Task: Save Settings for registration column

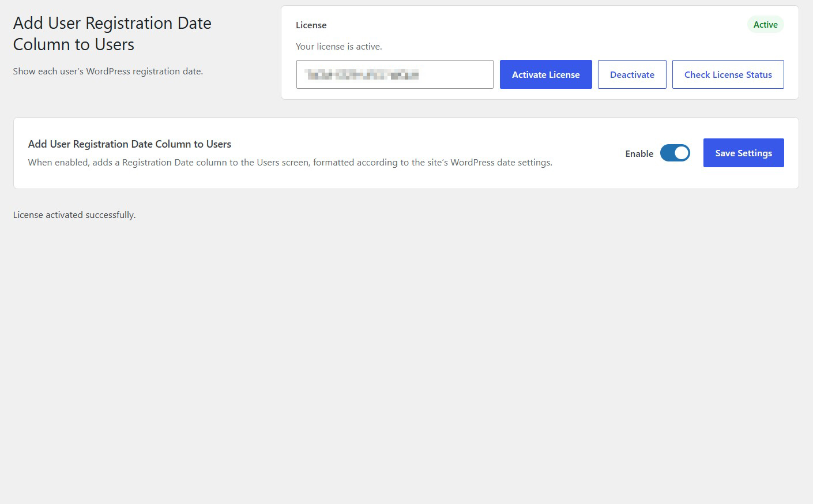Action: pos(743,153)
